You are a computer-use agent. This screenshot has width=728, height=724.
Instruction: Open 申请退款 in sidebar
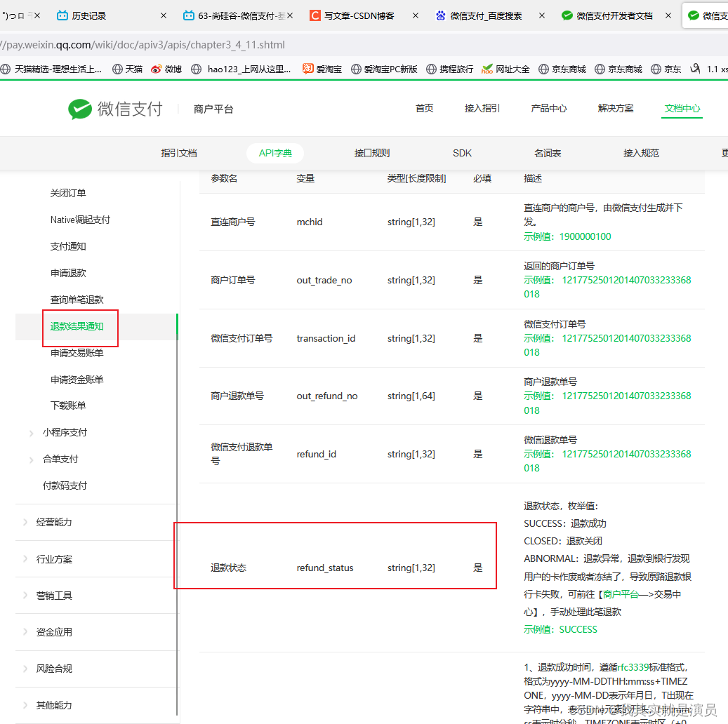68,273
